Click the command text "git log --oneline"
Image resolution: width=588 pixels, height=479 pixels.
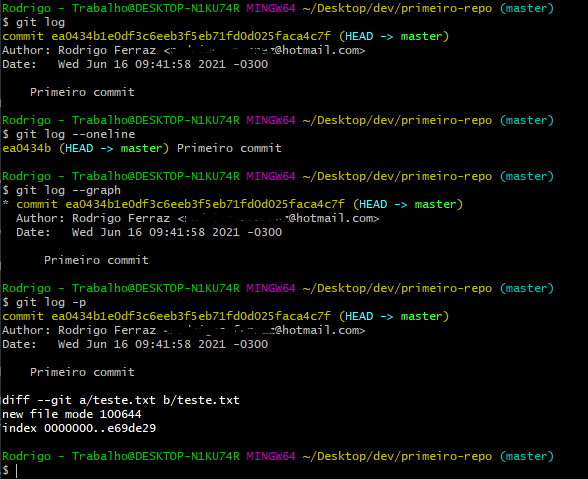(x=75, y=134)
